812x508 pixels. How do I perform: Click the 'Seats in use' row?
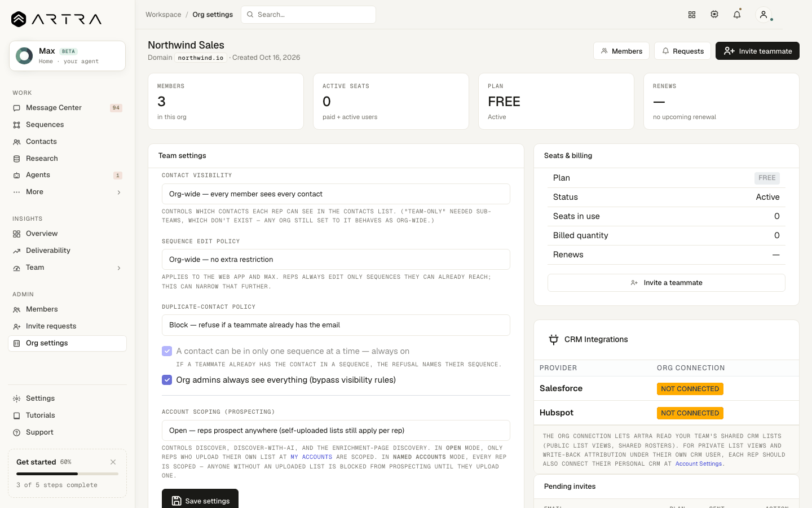667,216
